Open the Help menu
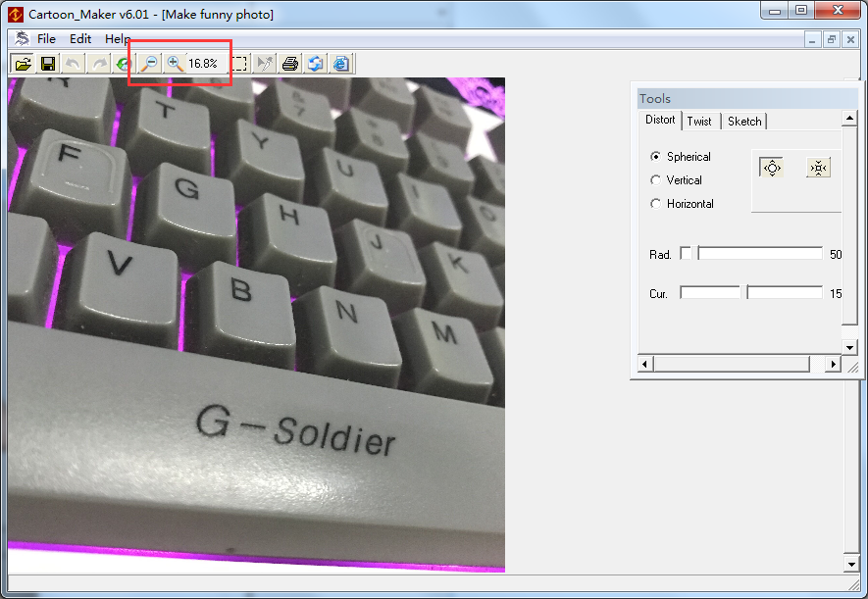The image size is (868, 599). (118, 38)
